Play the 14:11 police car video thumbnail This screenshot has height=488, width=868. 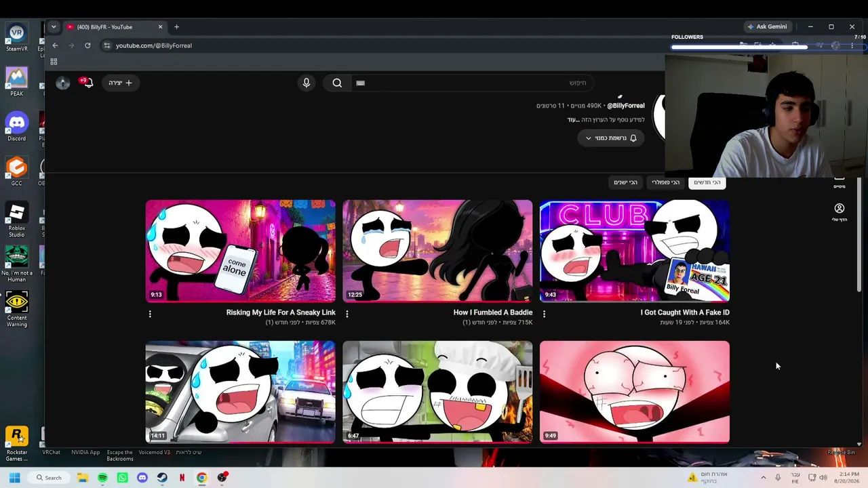pos(240,392)
